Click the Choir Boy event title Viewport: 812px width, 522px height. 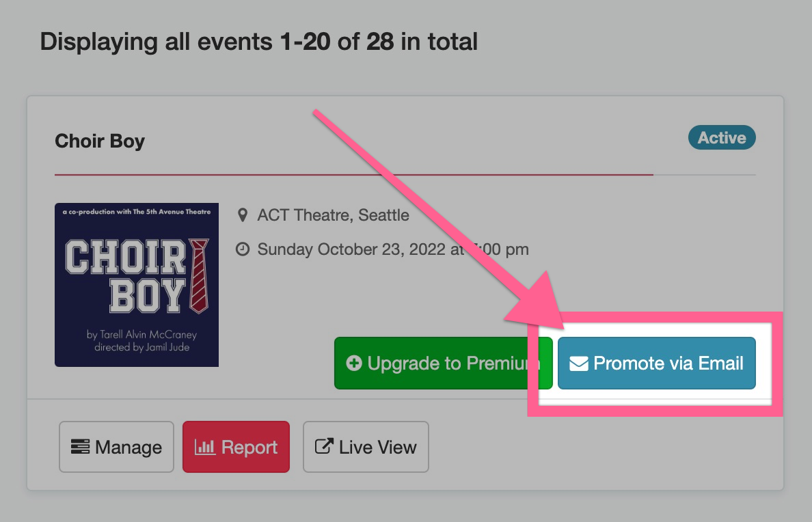click(100, 141)
